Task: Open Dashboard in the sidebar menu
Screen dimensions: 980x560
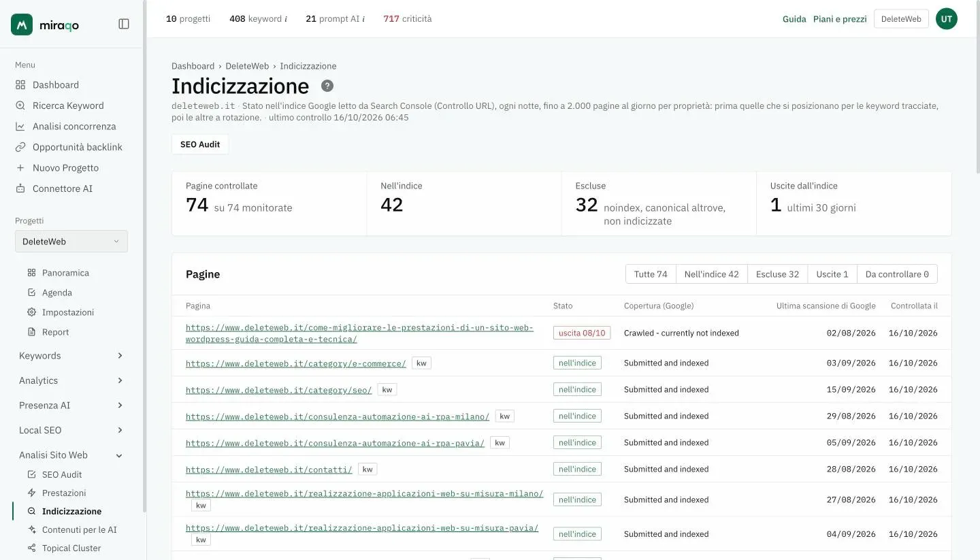Action: click(x=56, y=85)
